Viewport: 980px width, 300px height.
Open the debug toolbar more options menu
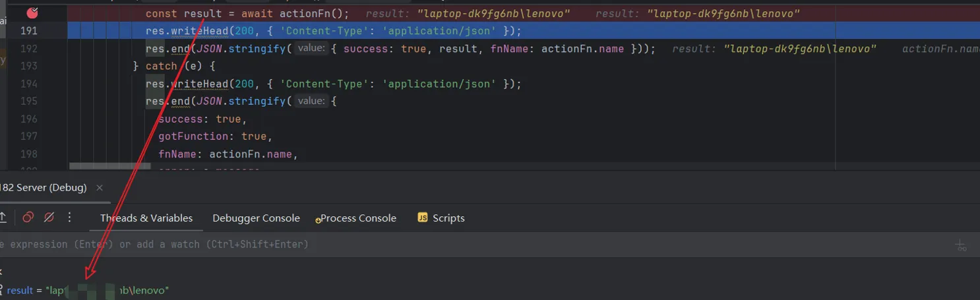point(70,218)
